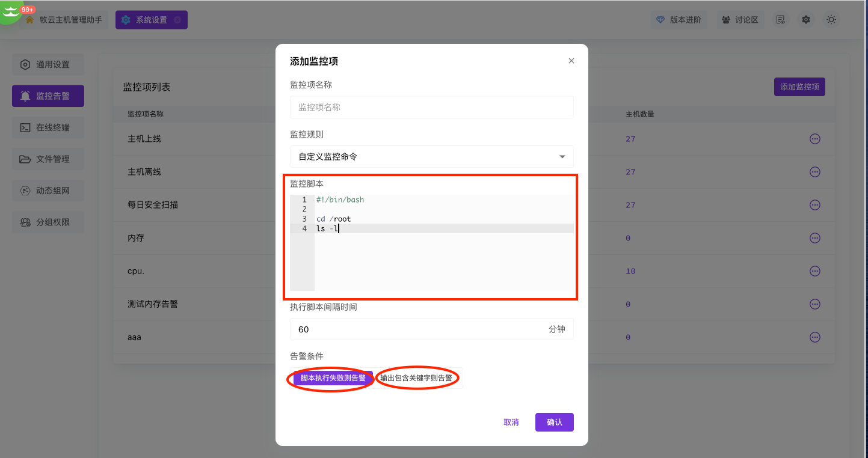The height and width of the screenshot is (458, 868).
Task: Switch theme with the brightness icon
Action: click(x=831, y=19)
